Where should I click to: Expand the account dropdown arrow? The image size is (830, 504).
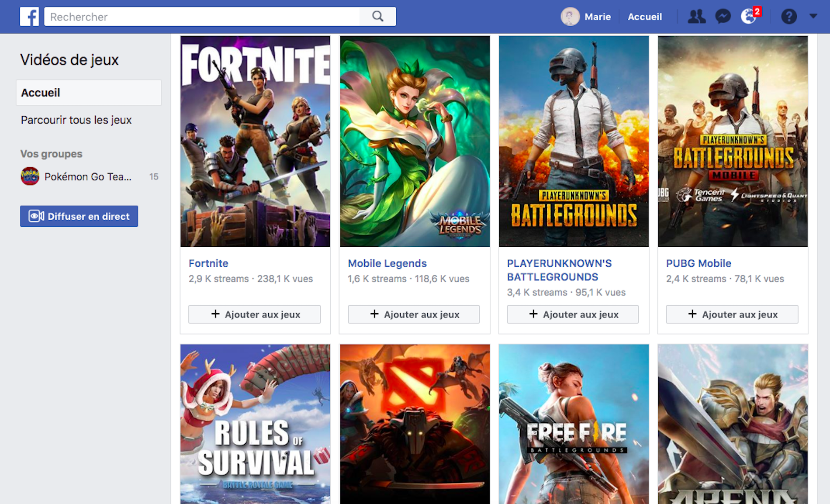813,16
